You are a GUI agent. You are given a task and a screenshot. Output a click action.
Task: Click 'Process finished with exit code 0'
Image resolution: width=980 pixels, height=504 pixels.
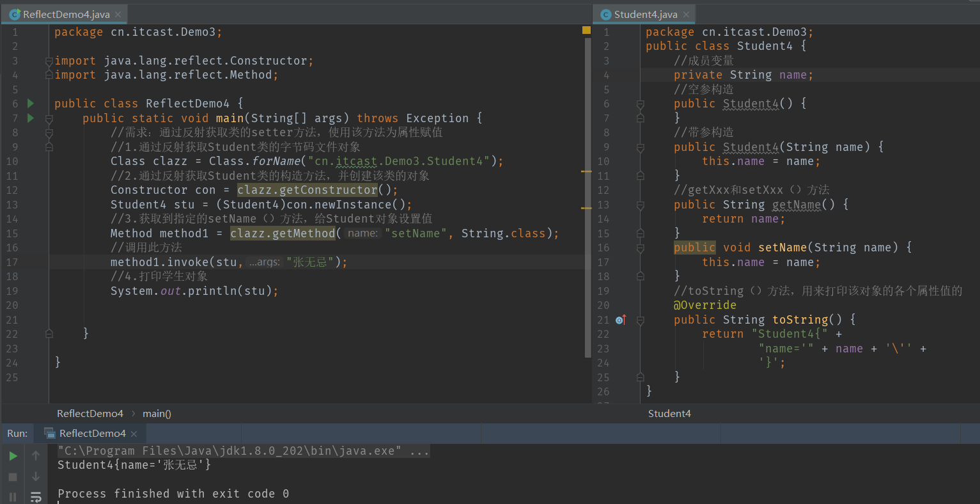click(x=173, y=494)
